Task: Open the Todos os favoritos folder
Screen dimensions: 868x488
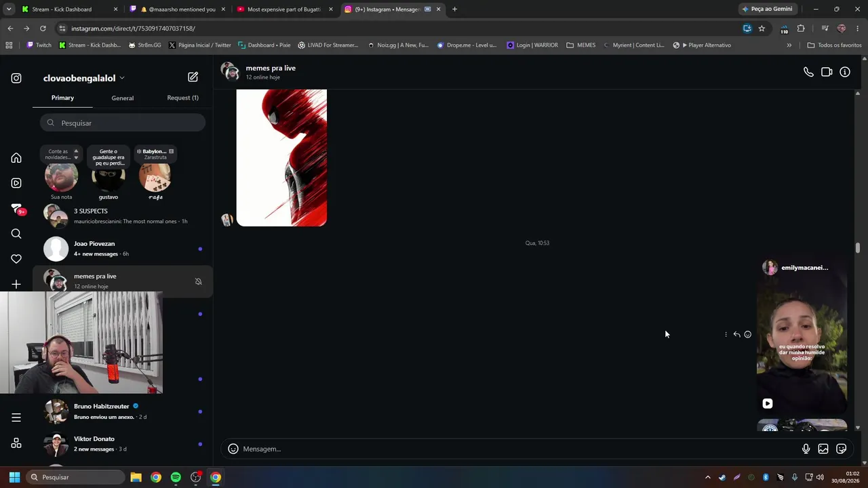Action: tap(834, 45)
